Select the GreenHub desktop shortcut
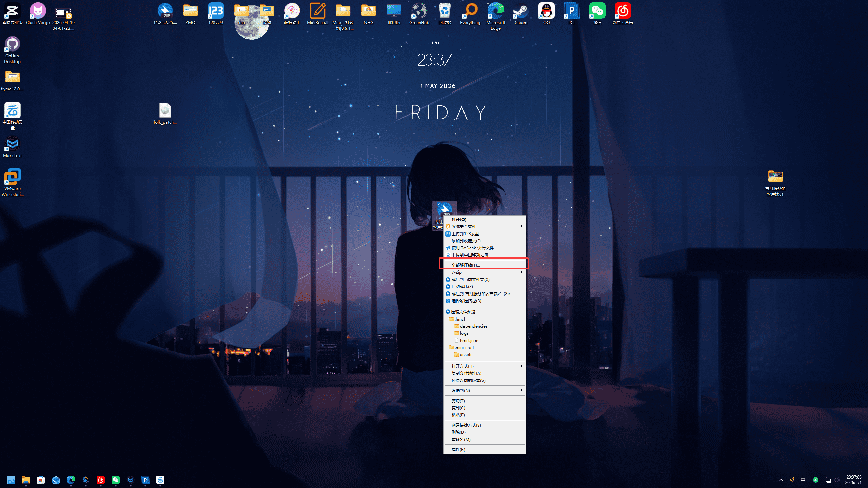868x488 pixels. click(x=419, y=14)
